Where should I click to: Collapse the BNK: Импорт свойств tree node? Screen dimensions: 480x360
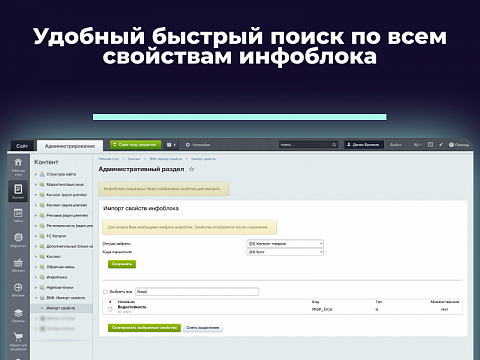click(36, 298)
